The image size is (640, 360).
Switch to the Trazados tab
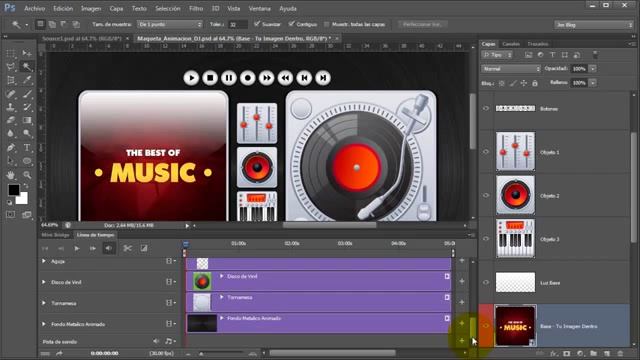(538, 44)
